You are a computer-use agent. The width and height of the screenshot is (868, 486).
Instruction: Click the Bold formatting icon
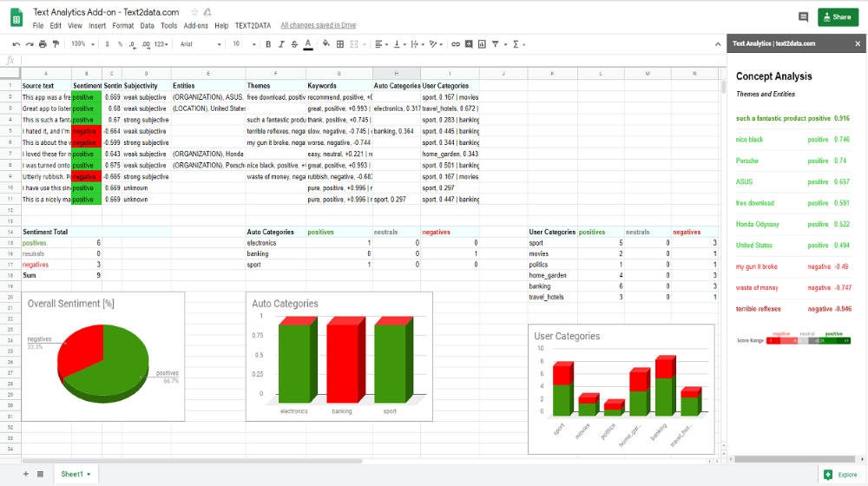tap(268, 44)
